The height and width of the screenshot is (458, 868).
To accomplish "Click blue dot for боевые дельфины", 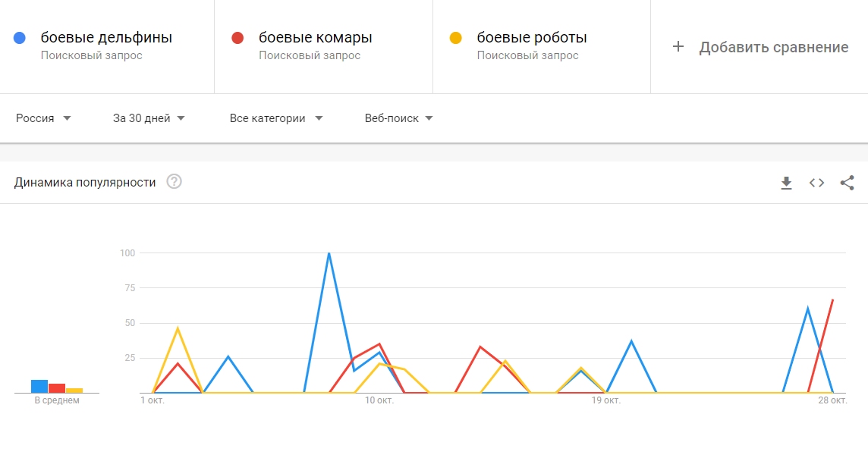I will click(20, 38).
